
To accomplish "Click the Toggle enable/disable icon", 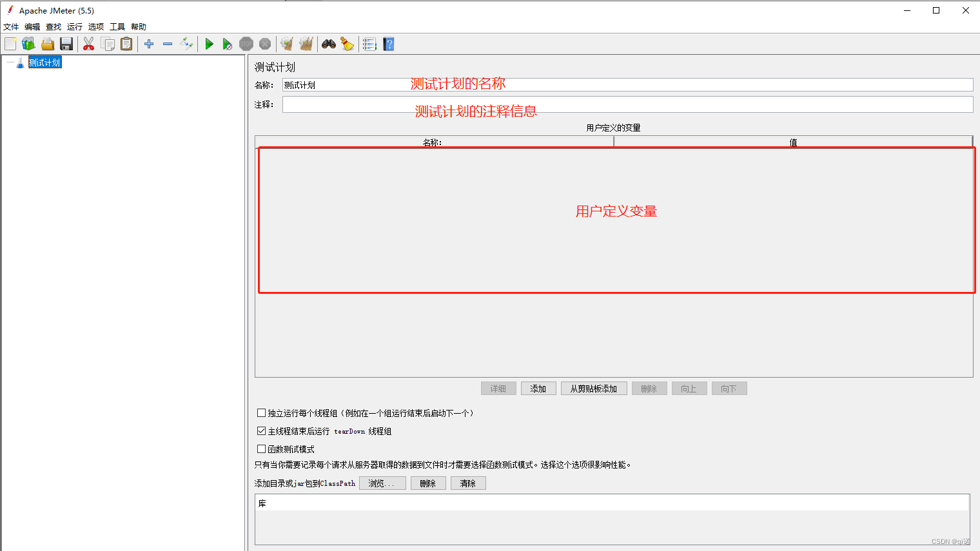I will pos(186,44).
